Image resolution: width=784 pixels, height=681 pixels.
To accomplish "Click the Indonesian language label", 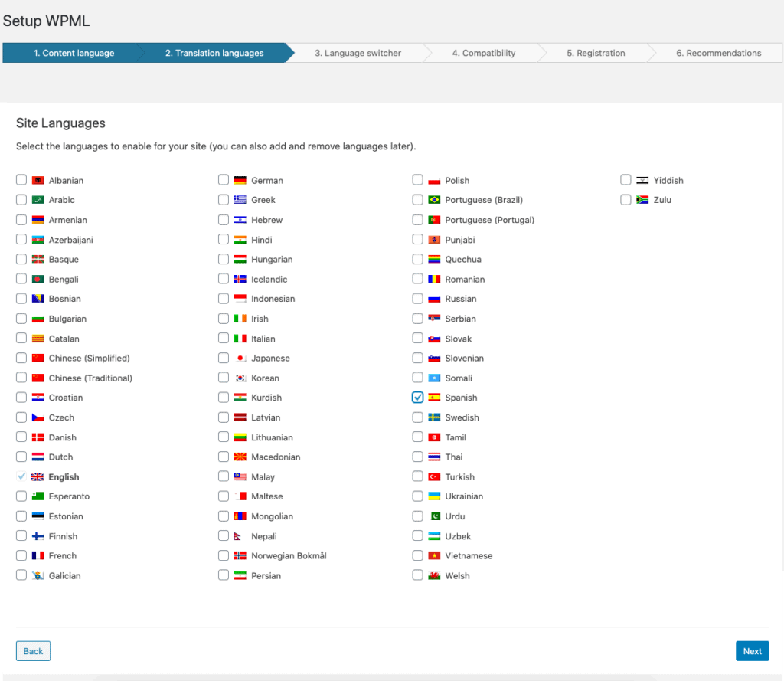I will click(x=273, y=299).
